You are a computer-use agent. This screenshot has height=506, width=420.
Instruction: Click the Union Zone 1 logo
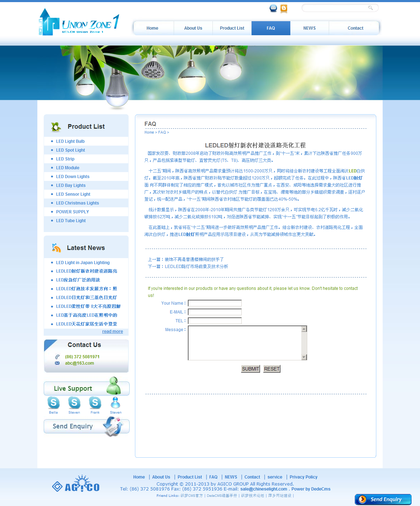pyautogui.click(x=79, y=23)
